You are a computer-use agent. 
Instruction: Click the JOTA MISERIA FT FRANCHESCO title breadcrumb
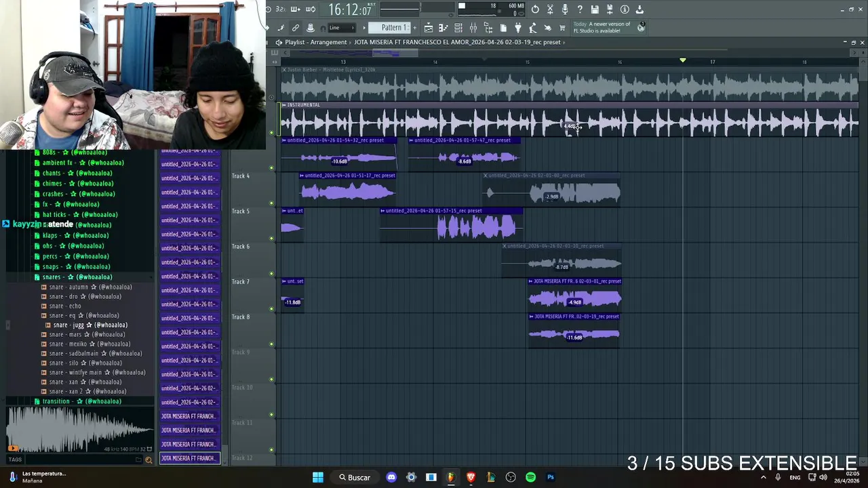(457, 42)
